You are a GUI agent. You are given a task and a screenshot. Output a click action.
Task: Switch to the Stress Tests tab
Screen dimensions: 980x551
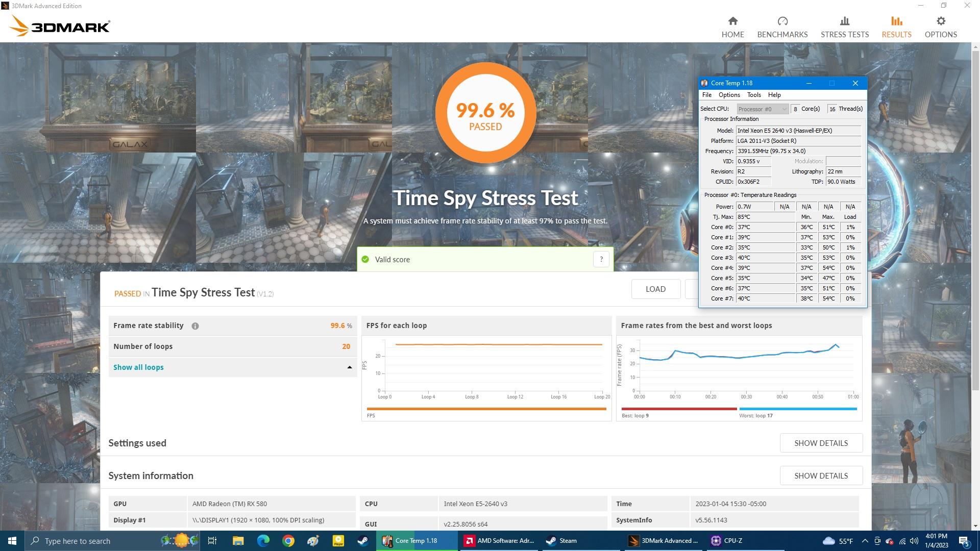coord(845,27)
